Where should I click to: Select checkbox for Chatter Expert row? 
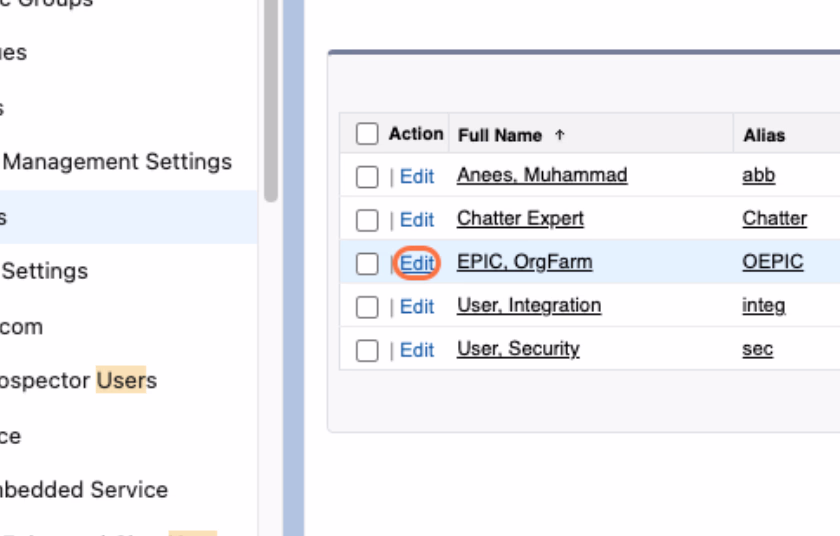point(367,220)
